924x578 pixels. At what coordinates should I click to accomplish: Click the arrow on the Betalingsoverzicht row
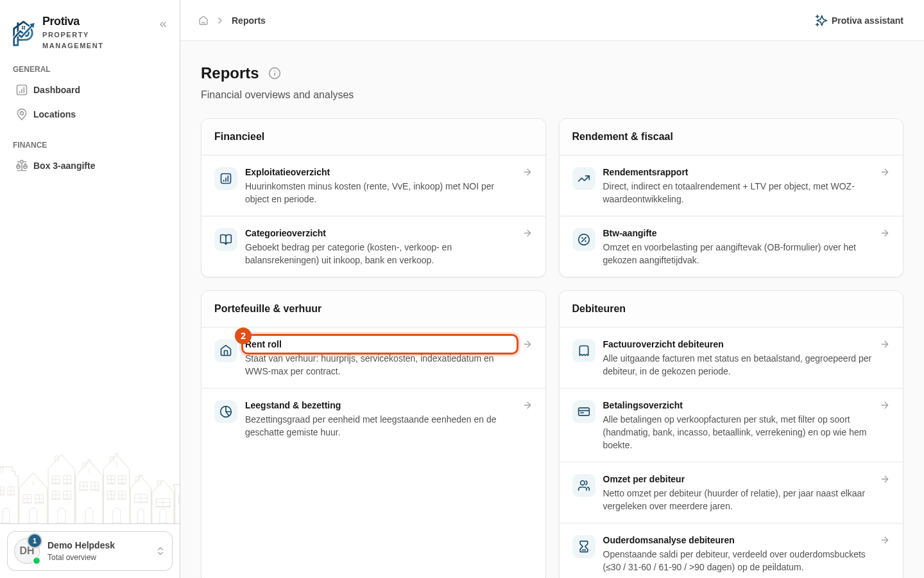(885, 405)
